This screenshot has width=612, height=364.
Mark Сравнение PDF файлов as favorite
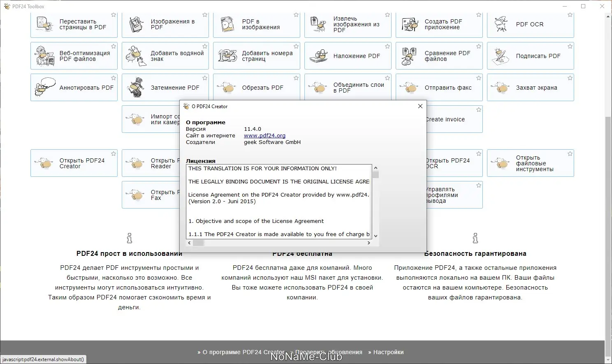pyautogui.click(x=479, y=46)
